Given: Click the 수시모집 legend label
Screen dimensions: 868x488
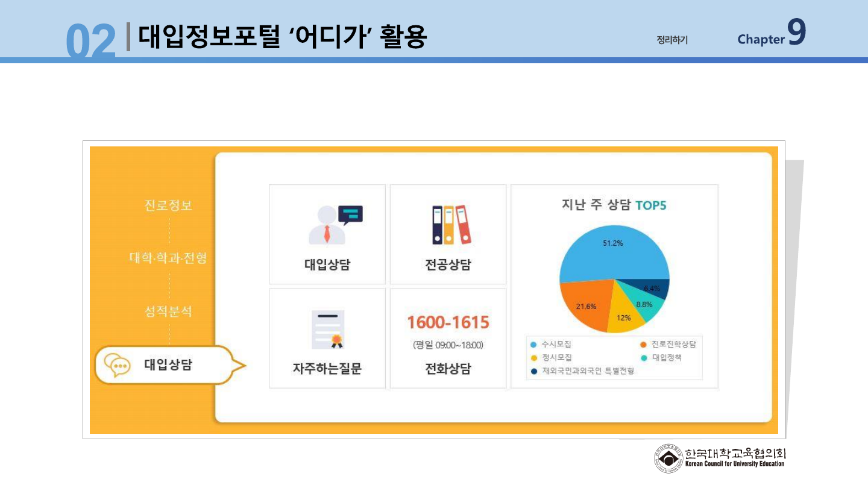Looking at the screenshot, I should [x=556, y=345].
